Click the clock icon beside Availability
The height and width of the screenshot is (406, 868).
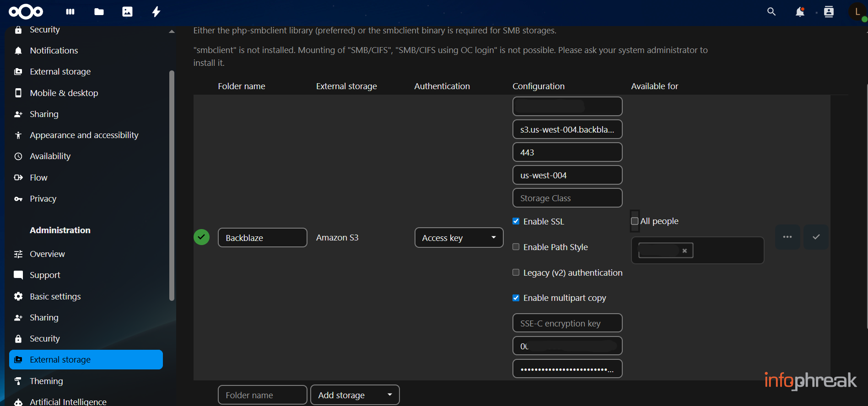(x=18, y=156)
